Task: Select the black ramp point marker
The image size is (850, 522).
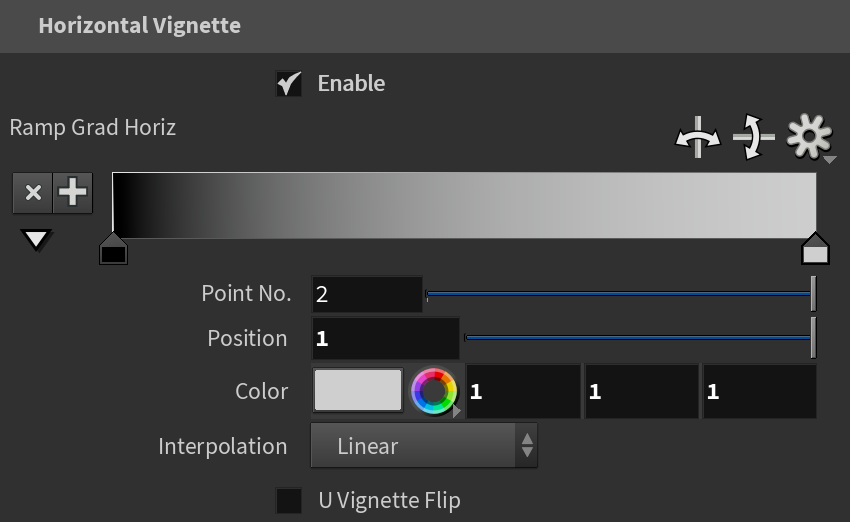Action: (x=113, y=249)
